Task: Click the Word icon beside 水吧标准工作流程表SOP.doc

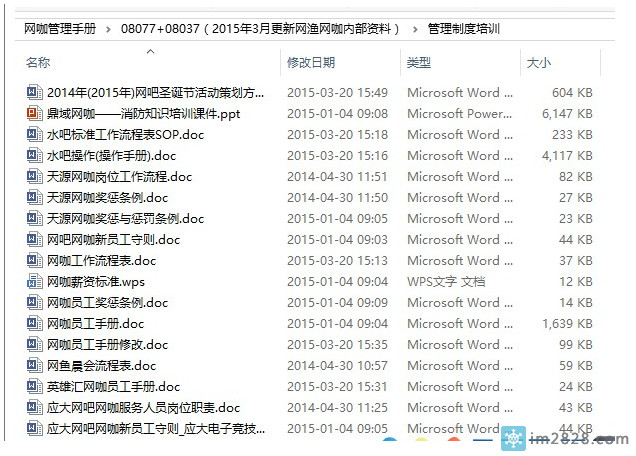Action: (x=33, y=135)
